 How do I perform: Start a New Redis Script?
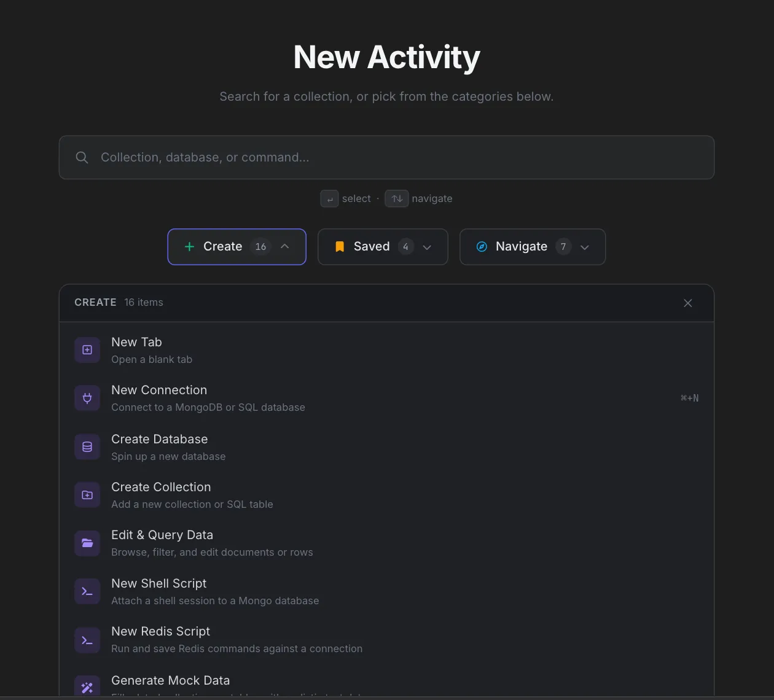pos(386,639)
